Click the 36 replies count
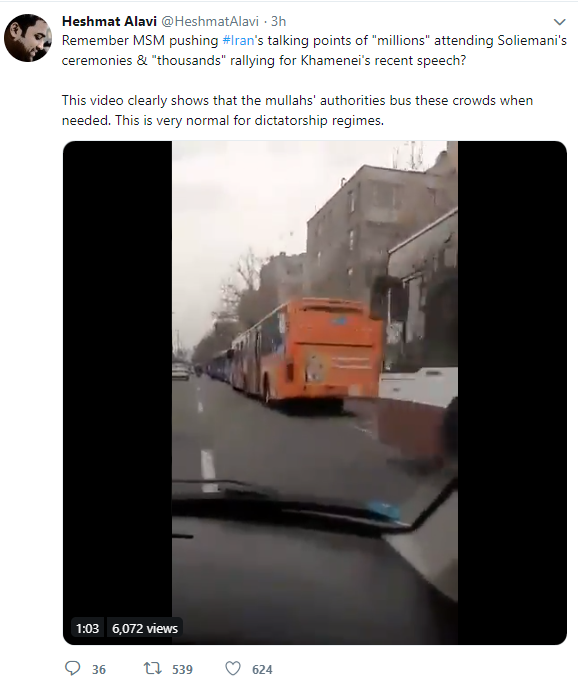This screenshot has width=578, height=692. (x=99, y=669)
